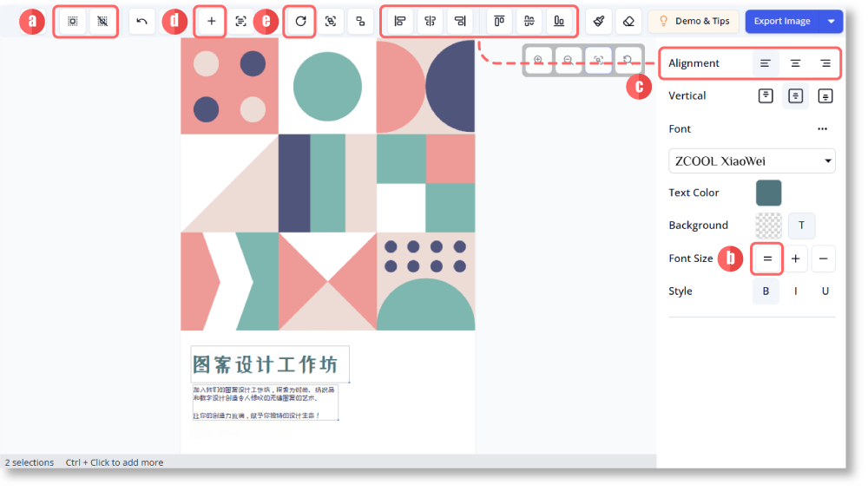Open the Font more options ellipsis
Screen dimensions: 868x491
822,129
